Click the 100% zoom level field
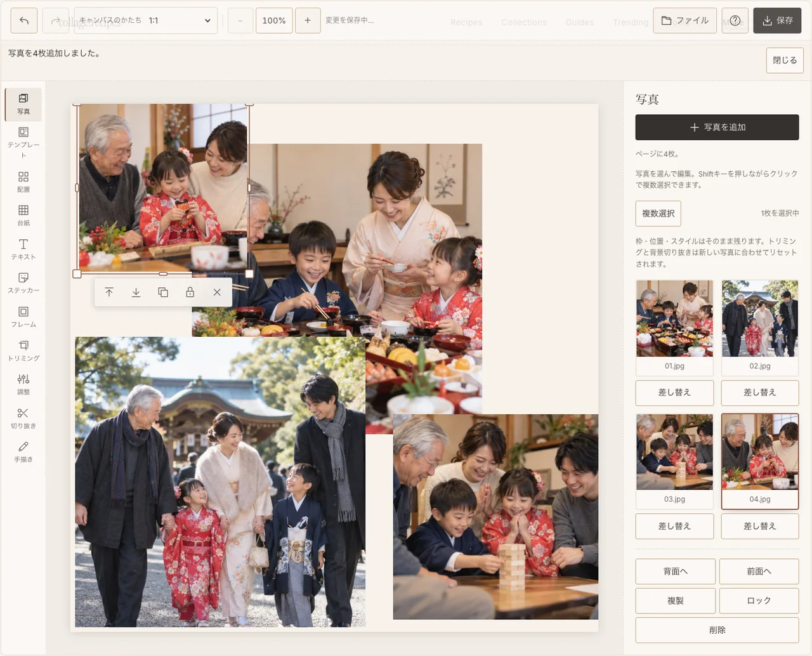 coord(274,20)
